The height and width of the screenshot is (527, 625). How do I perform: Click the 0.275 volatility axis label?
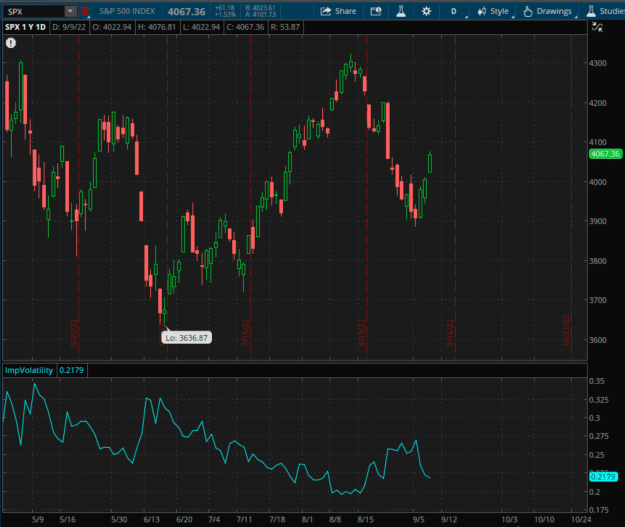click(599, 436)
